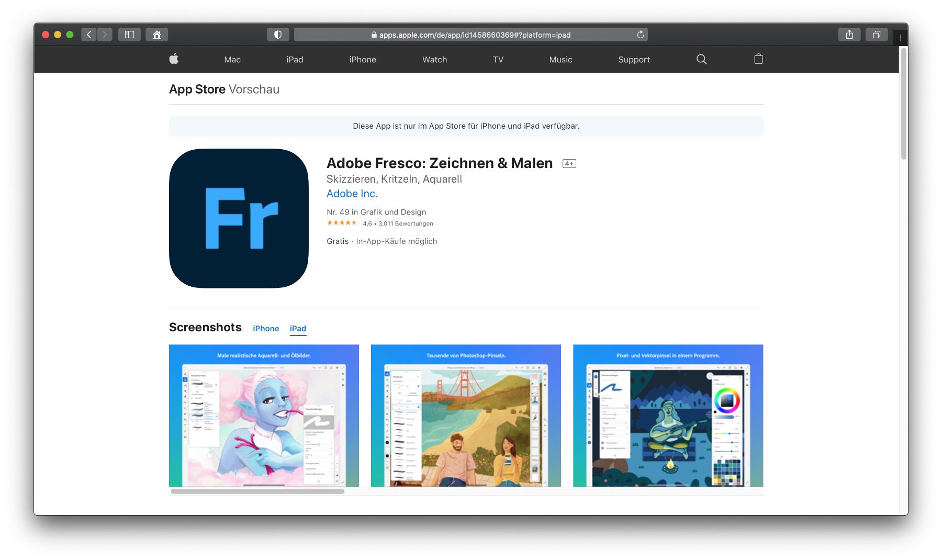Switch screenshots to the iPhone tab
942x560 pixels.
coord(266,329)
